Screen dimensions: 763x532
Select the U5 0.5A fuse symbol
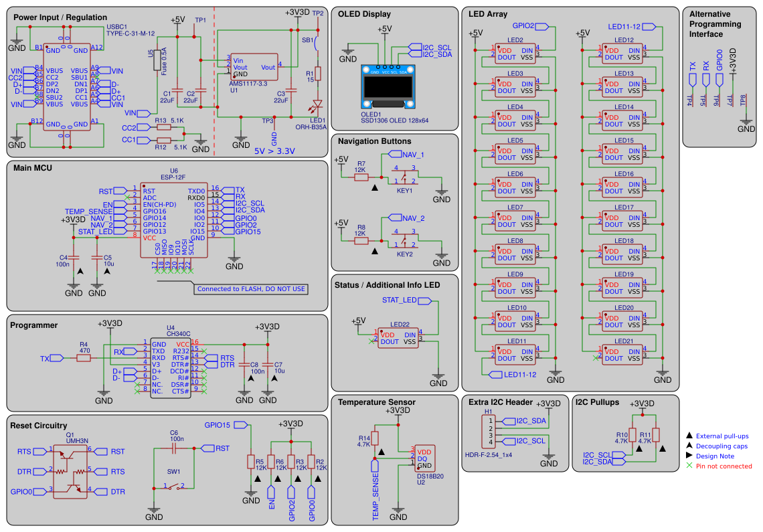pos(157,60)
